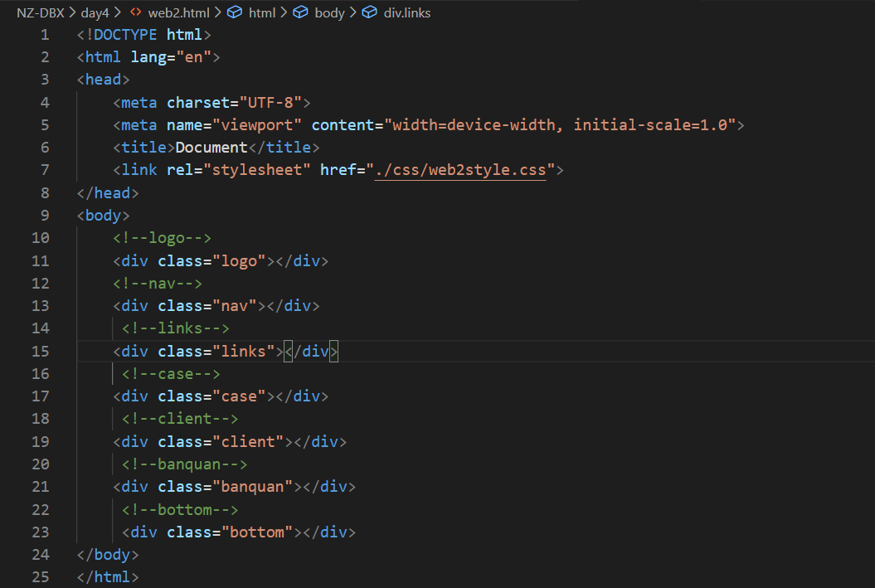The width and height of the screenshot is (875, 588).
Task: Click the charset value "UTF-8"
Action: [270, 103]
